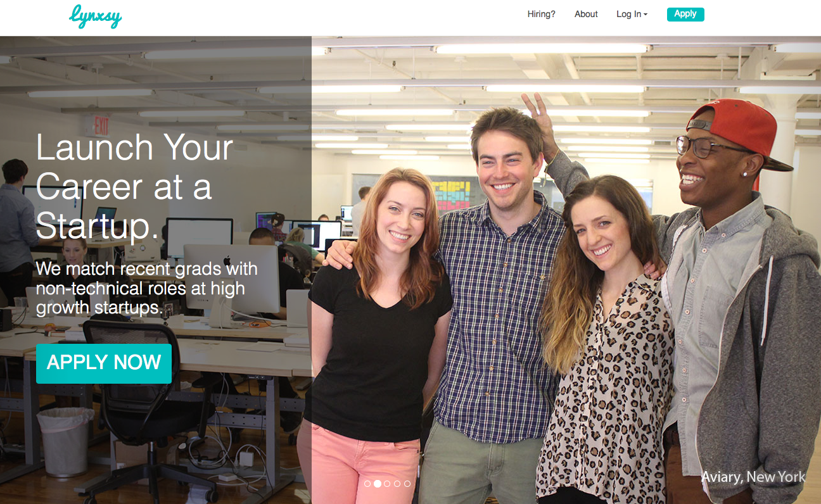Select the first carousel indicator dot
Image resolution: width=821 pixels, height=504 pixels.
click(367, 484)
